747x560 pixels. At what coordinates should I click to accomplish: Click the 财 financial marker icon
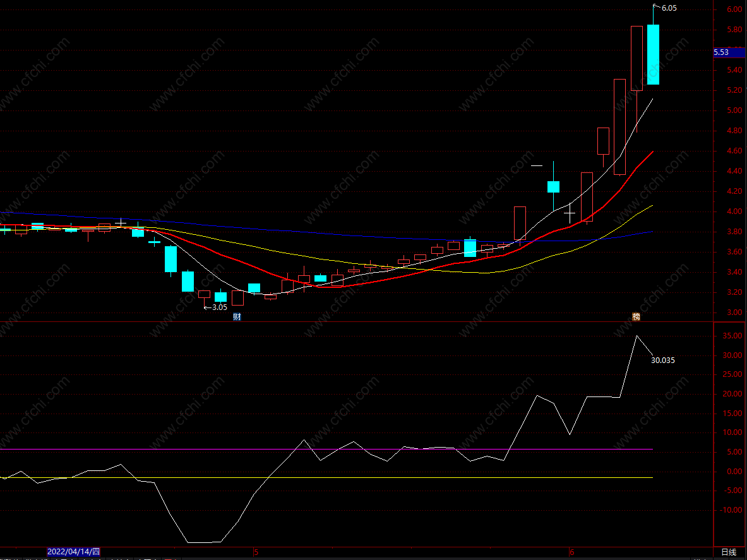coord(237,317)
